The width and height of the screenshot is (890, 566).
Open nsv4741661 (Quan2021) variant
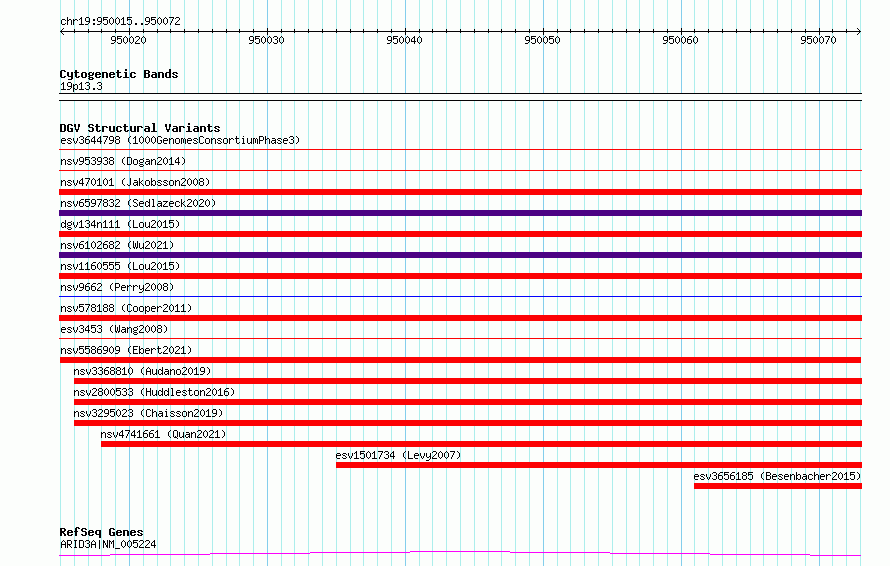(x=163, y=434)
